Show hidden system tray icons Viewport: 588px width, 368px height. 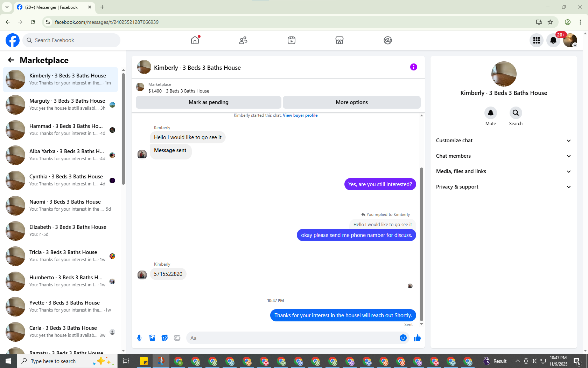[x=517, y=361]
